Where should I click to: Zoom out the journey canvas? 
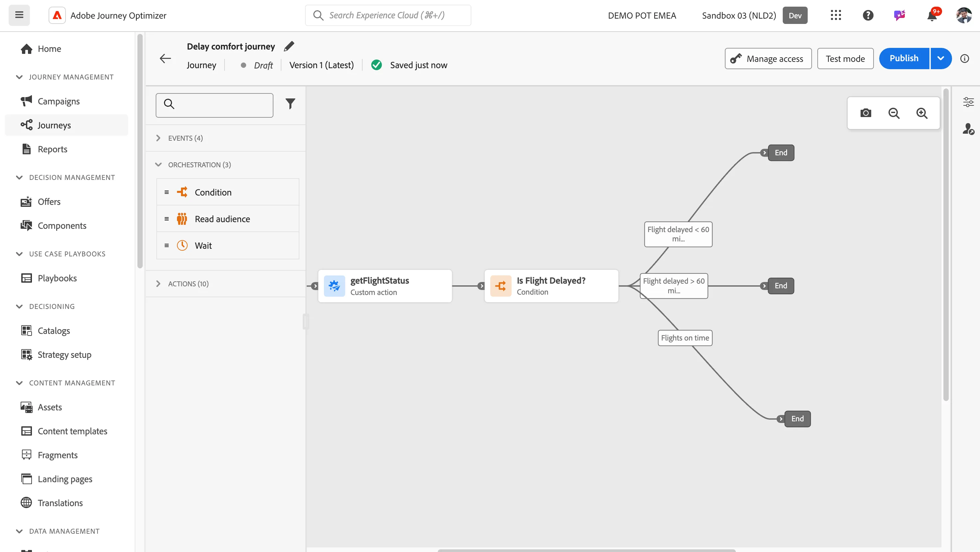(894, 113)
